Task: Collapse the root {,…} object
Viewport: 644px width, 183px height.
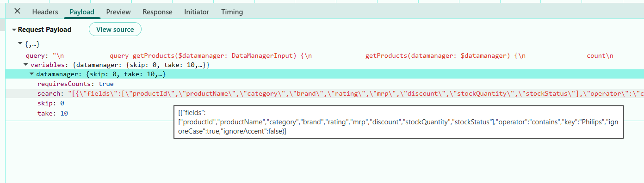Action: pos(20,44)
